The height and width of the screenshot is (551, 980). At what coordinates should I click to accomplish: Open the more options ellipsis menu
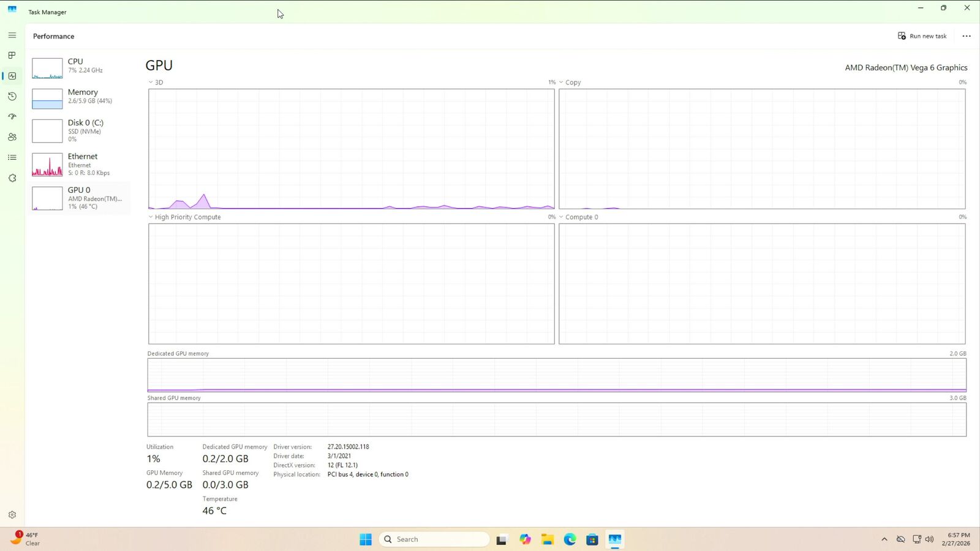click(x=967, y=36)
